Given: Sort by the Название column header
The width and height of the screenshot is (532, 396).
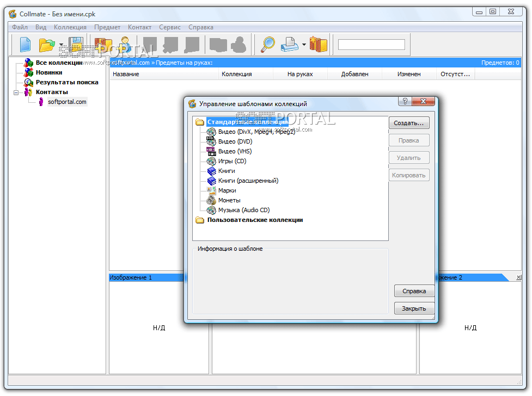Looking at the screenshot, I should pos(164,74).
